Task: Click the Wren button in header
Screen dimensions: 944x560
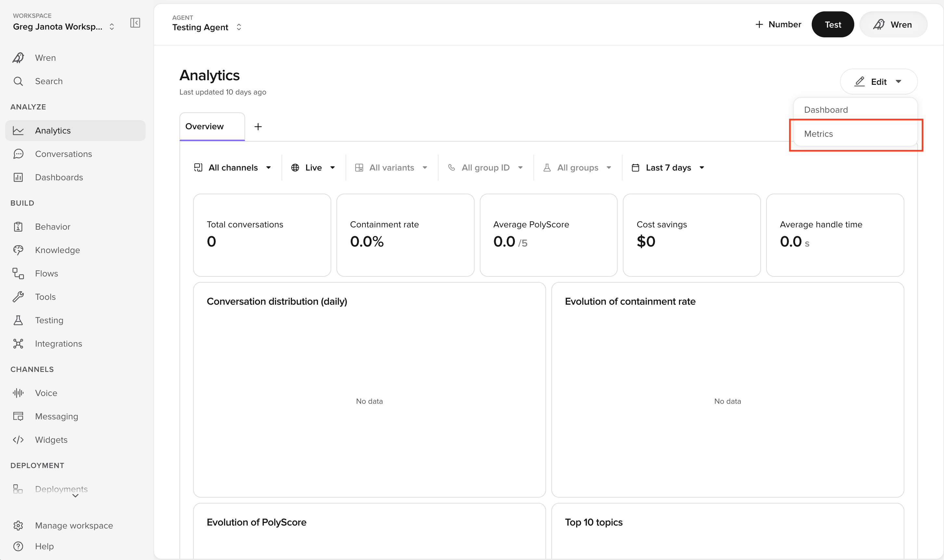Action: (x=893, y=25)
